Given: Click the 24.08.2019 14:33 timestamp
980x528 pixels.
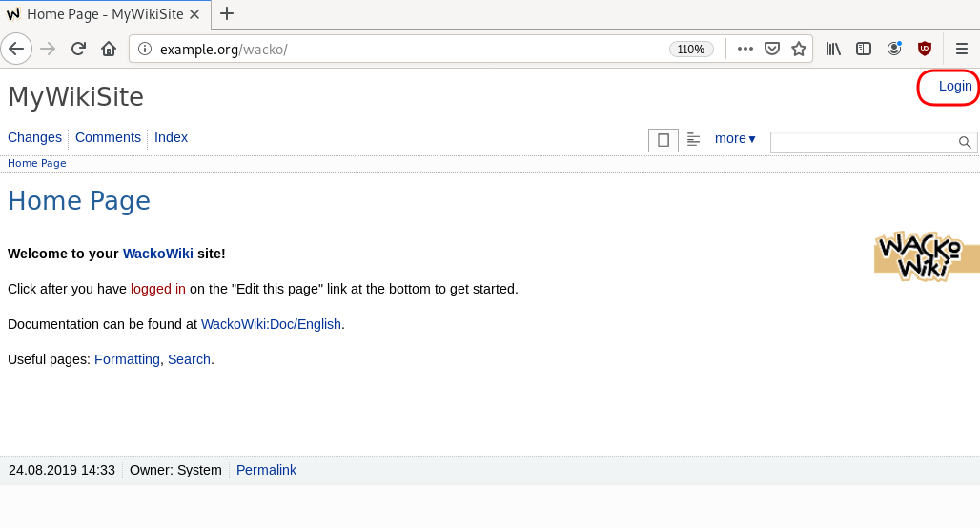Looking at the screenshot, I should pyautogui.click(x=62, y=470).
